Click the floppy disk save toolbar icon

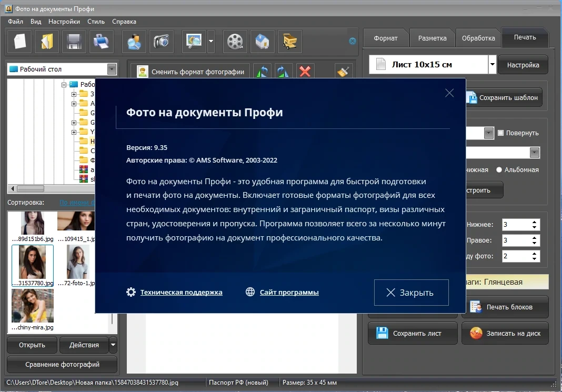[74, 42]
